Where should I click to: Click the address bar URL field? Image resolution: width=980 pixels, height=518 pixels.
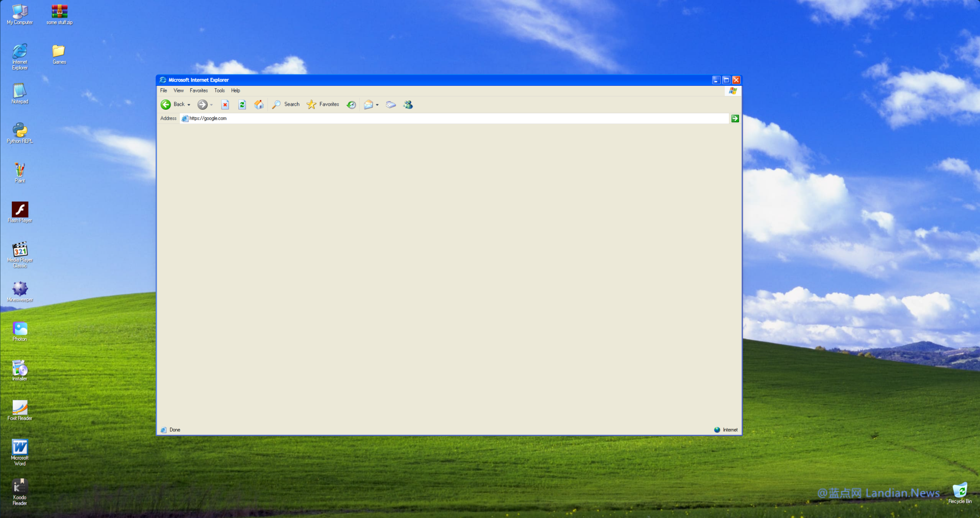click(x=454, y=118)
